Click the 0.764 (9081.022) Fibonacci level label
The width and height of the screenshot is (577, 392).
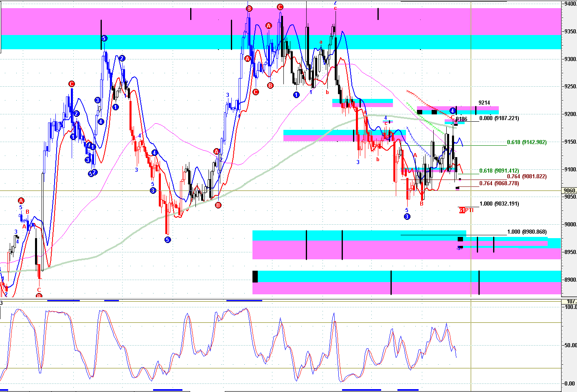click(x=527, y=177)
